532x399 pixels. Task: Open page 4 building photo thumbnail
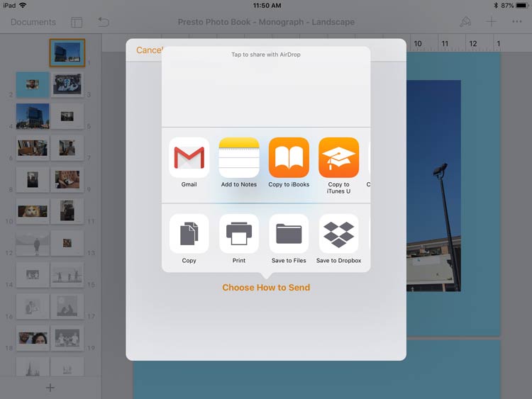(x=33, y=116)
